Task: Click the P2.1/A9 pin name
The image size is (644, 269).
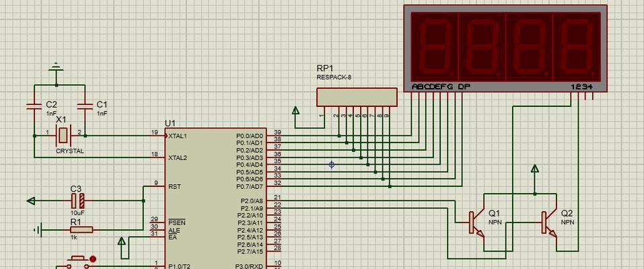Action: (251, 208)
